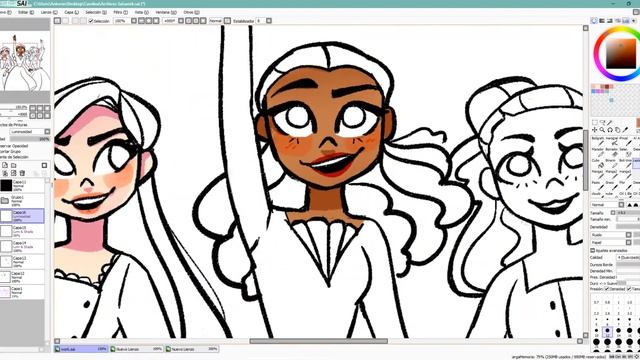Expand the Ruido texture selector
Screen dimensions: 640x360
629,235
